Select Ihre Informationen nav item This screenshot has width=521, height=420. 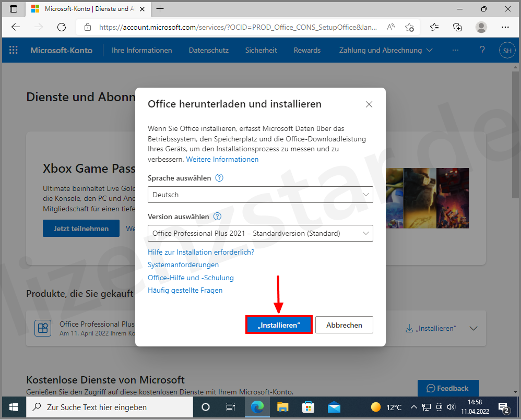tap(142, 50)
